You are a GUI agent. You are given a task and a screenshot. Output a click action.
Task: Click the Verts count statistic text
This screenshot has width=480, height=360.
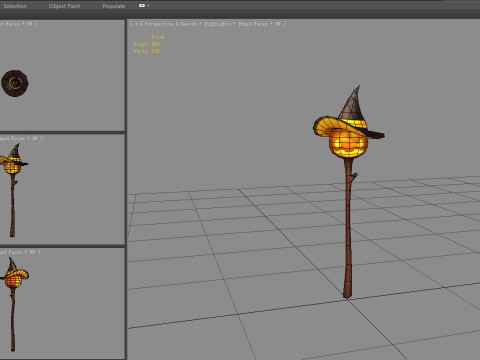147,51
